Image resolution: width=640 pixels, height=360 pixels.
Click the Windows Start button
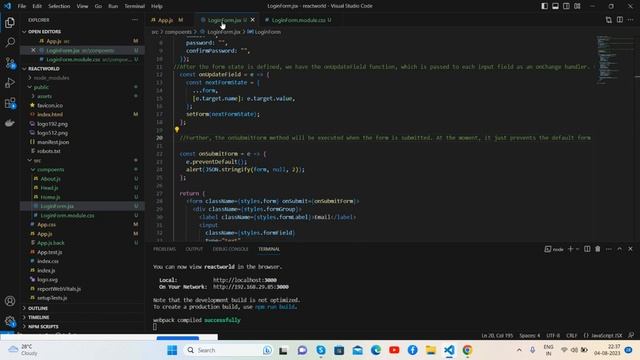172,350
